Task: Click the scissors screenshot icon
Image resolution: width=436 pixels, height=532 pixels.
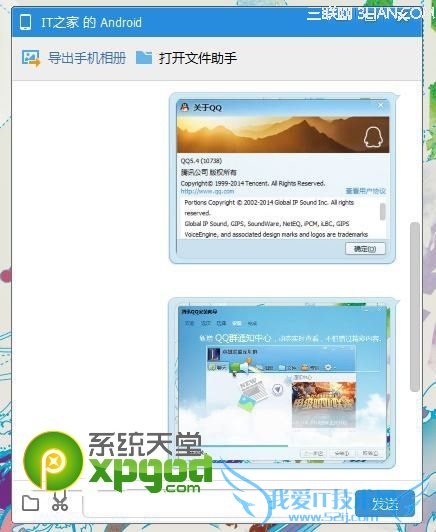Action: 60,501
